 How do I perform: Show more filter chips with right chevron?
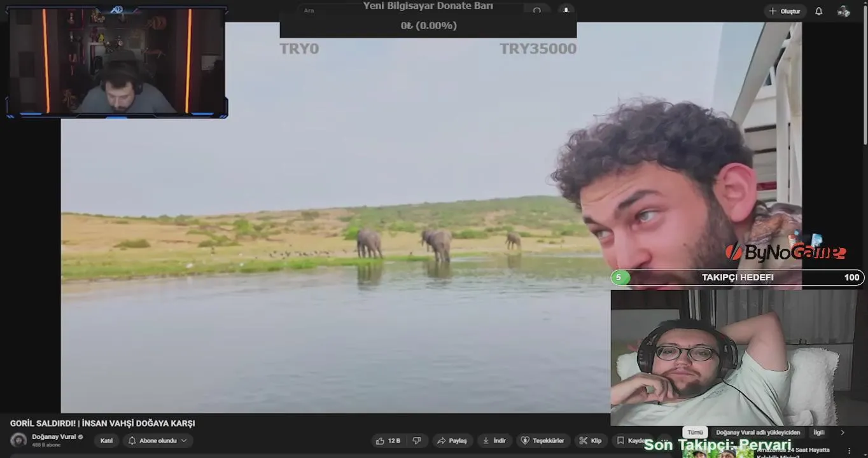coord(843,433)
